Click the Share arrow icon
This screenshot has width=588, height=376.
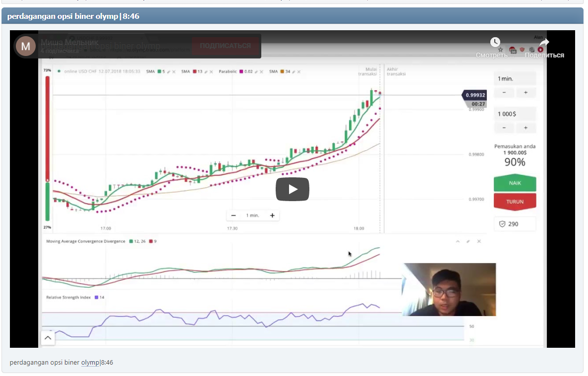tap(544, 43)
